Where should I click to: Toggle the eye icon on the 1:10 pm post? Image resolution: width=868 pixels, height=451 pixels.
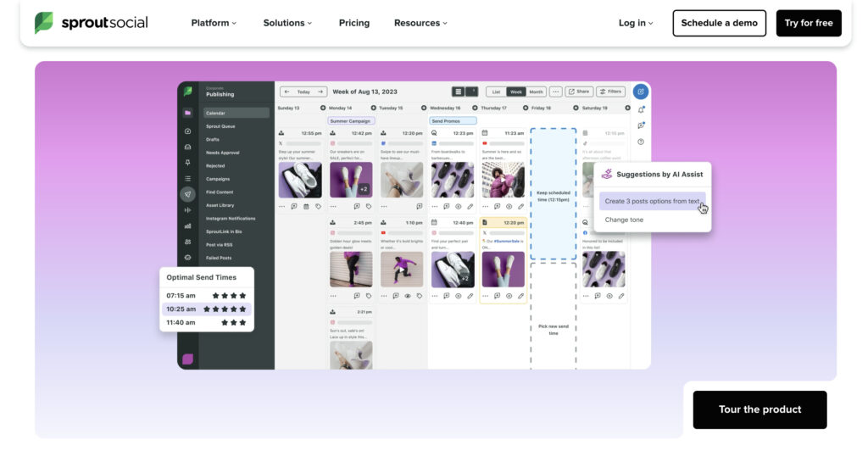coord(408,296)
